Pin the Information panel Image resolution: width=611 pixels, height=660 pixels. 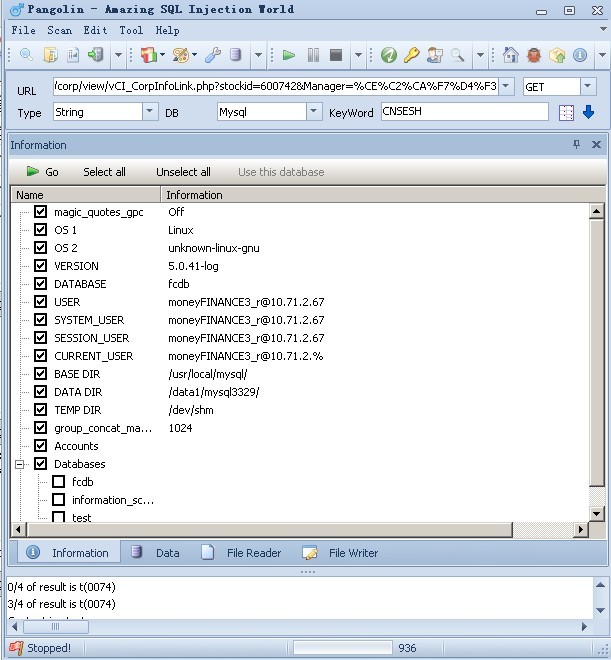pyautogui.click(x=576, y=144)
